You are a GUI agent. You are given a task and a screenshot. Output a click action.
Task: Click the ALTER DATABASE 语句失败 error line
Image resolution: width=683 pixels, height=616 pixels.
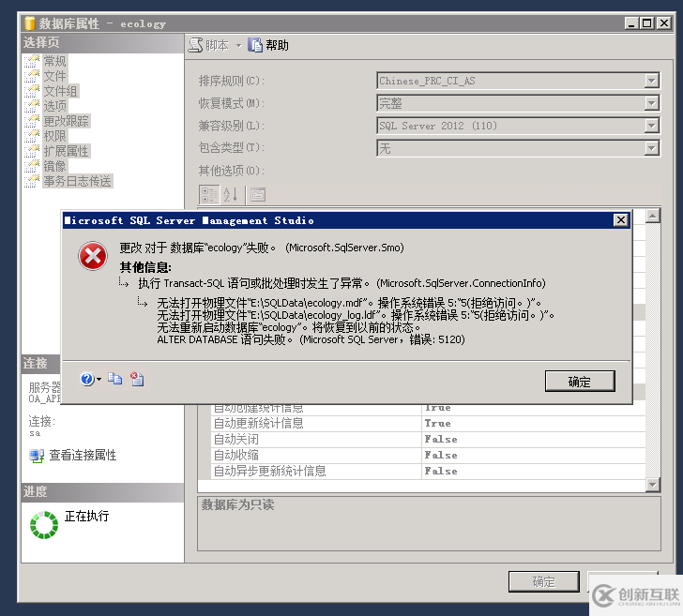click(311, 339)
